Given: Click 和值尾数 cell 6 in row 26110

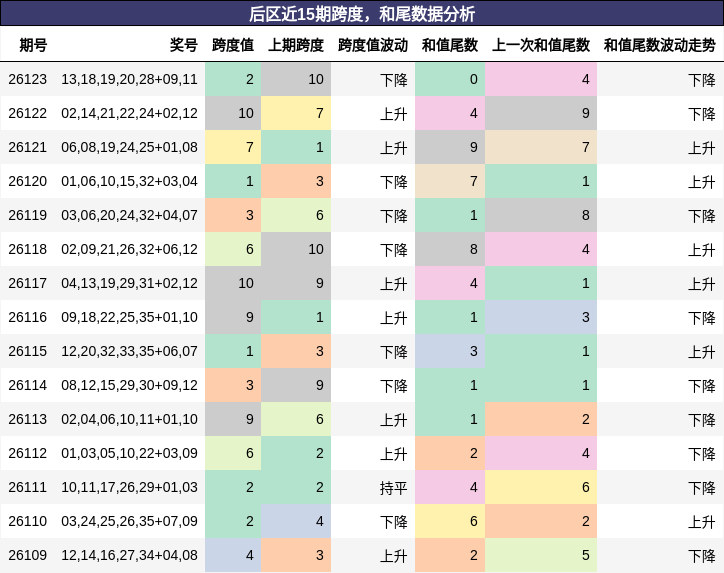Looking at the screenshot, I should pos(450,521).
